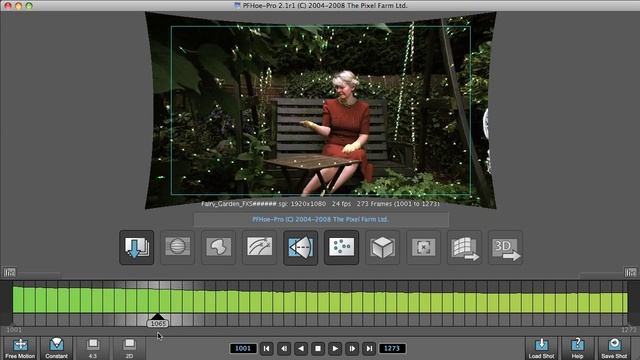
Task: Click the PFHoe-Pro copyright status text
Action: [320, 220]
